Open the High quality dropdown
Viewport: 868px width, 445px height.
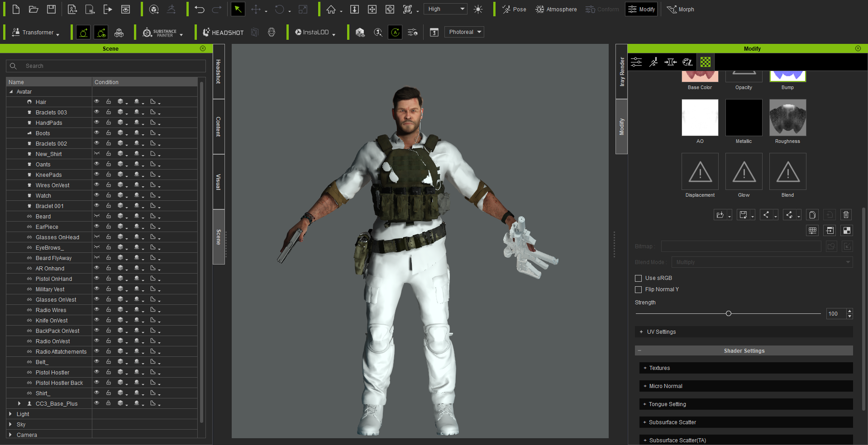pyautogui.click(x=446, y=9)
